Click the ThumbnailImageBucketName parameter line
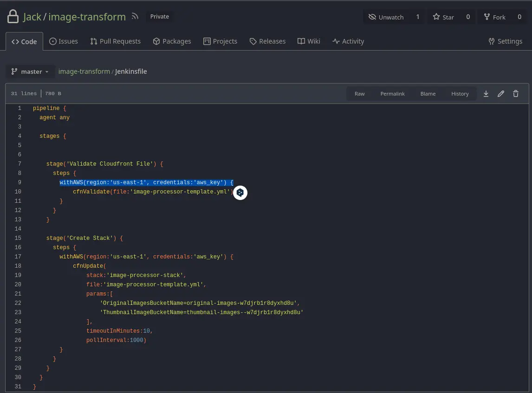Screen dimensions: 532x393 coord(201,312)
